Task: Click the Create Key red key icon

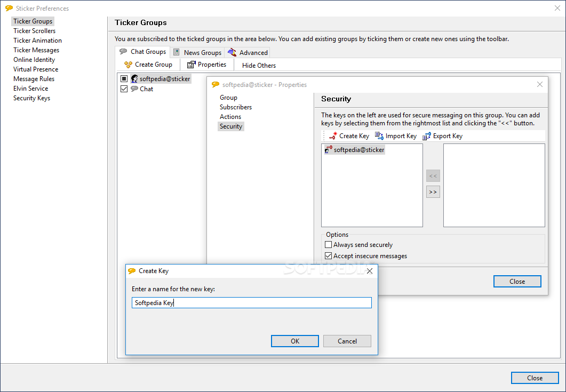Action: coord(333,136)
